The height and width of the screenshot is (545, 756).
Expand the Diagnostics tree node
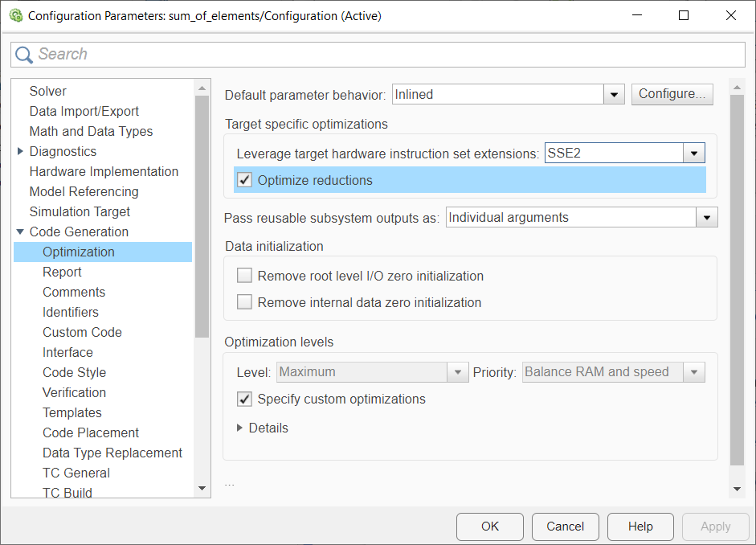pyautogui.click(x=21, y=151)
